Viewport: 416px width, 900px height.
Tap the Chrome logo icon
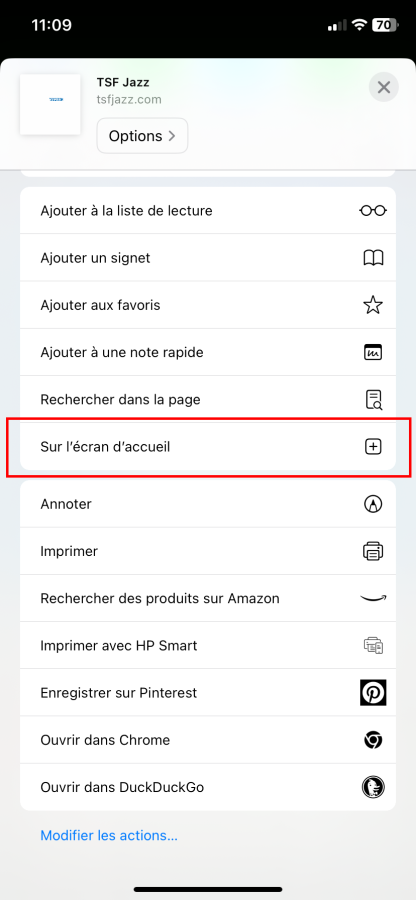pos(373,740)
